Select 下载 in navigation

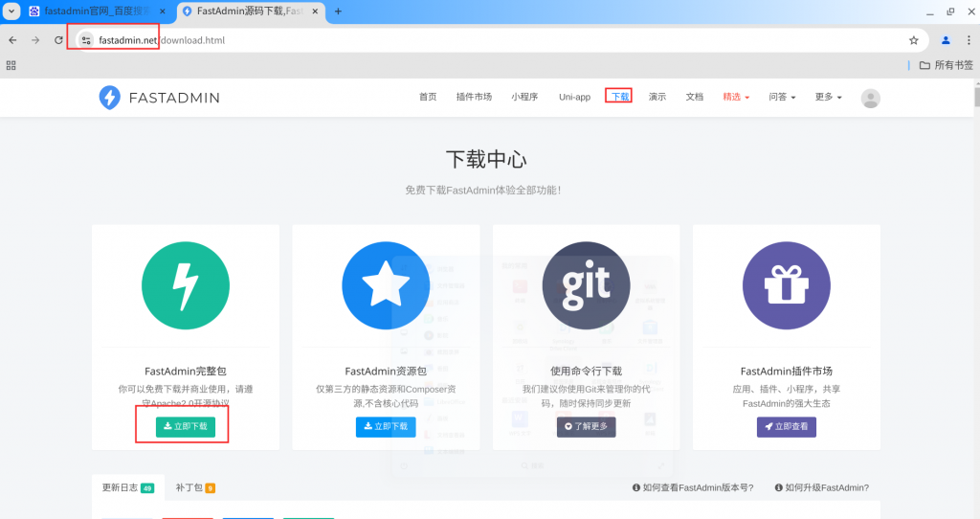click(x=619, y=97)
